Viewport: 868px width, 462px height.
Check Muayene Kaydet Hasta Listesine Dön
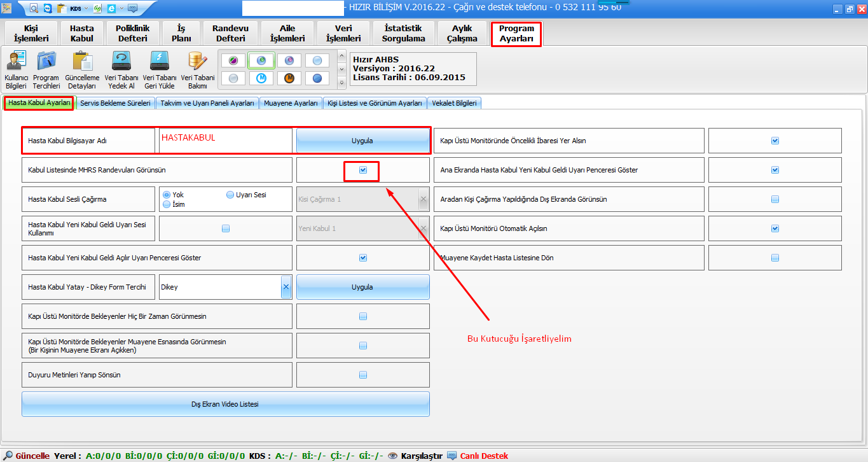775,258
